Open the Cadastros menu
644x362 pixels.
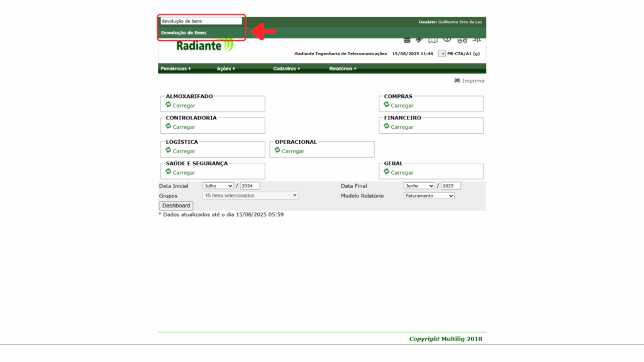286,69
